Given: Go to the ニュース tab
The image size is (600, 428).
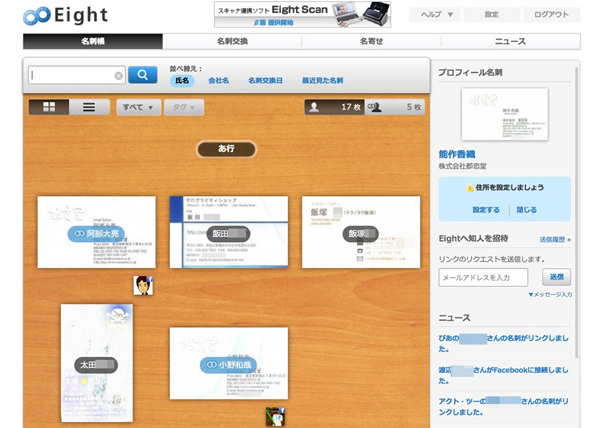Looking at the screenshot, I should point(510,41).
